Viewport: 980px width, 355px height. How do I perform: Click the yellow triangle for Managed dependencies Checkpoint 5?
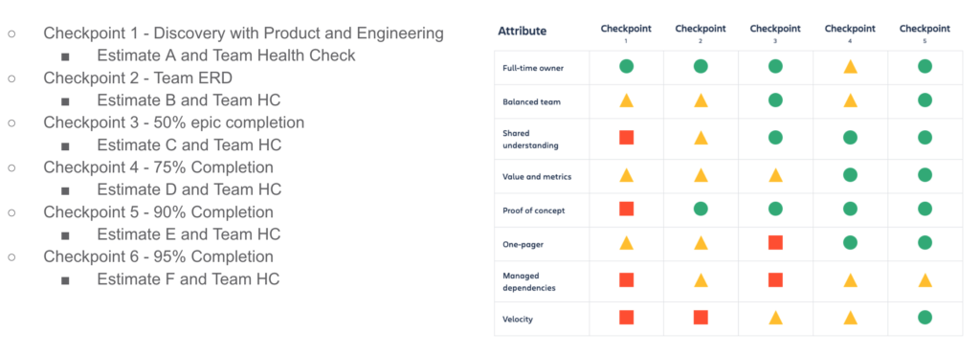click(x=925, y=280)
